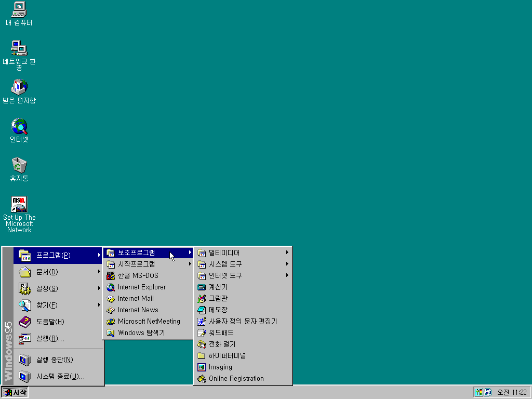This screenshot has height=399, width=532.
Task: Click the Online Registration icon
Action: [202, 379]
